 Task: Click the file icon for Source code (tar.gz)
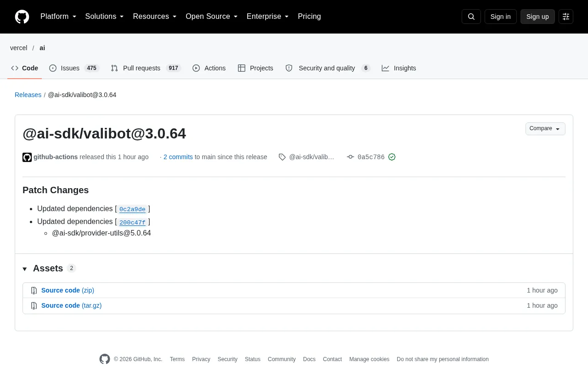point(34,306)
